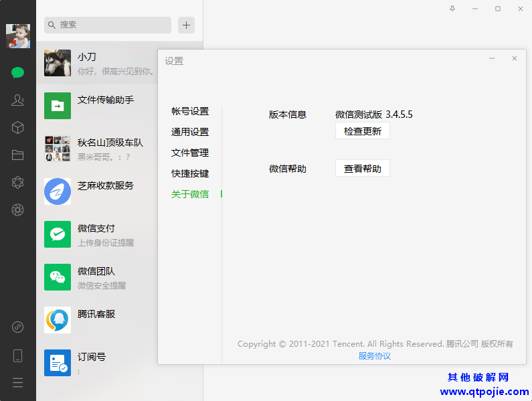Open the 腾讯客服 conversation
Image resolution: width=532 pixels, height=401 pixels.
(97, 320)
